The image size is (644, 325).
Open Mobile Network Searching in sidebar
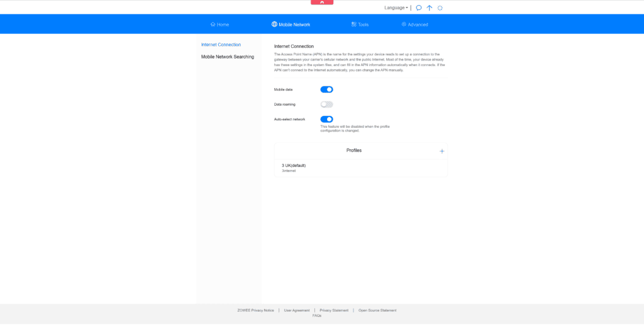tap(228, 57)
